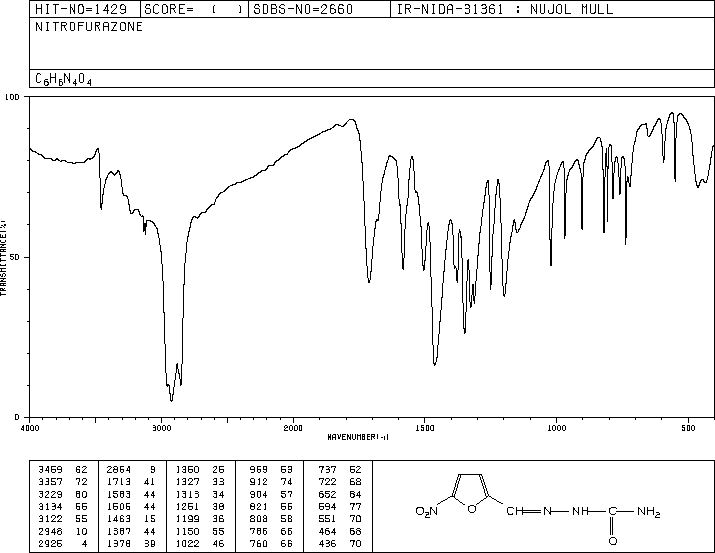715x553 pixels.
Task: Click the compound name NITROFURAZONE
Action: [x=89, y=27]
